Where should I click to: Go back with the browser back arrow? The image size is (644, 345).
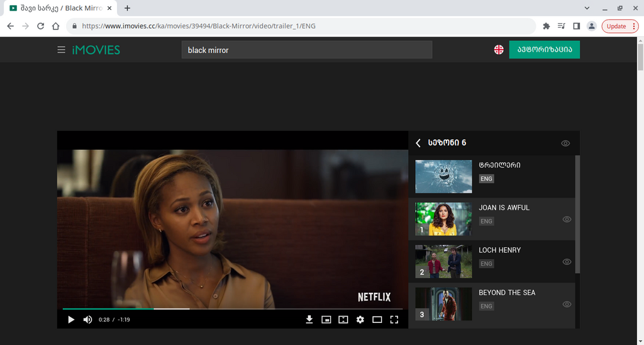(10, 26)
